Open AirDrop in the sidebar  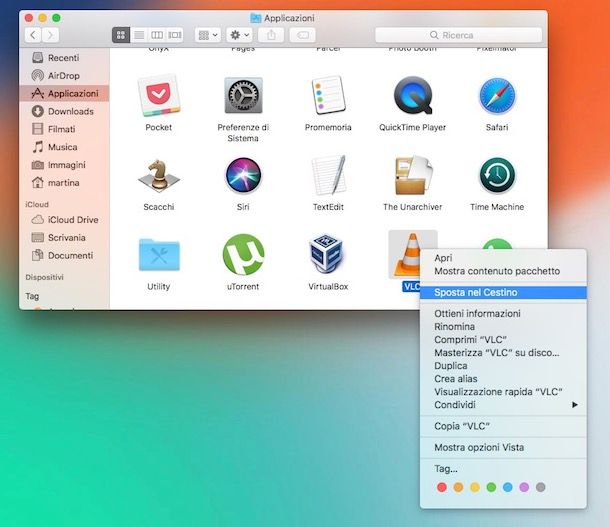click(64, 75)
